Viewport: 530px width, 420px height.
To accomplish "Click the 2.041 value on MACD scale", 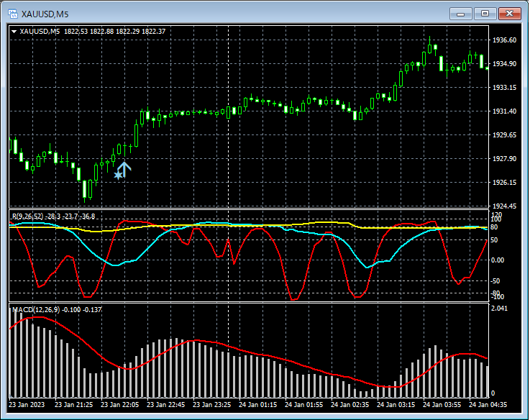I will (498, 308).
